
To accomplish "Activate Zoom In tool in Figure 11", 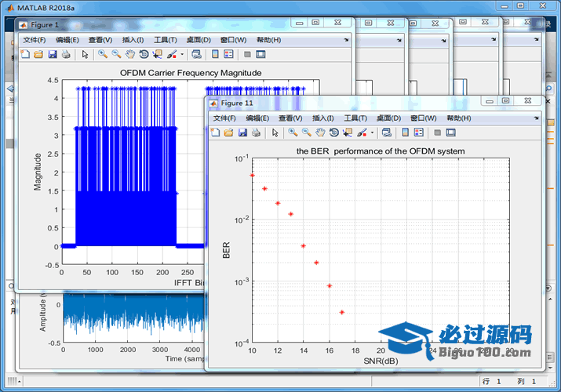I will pos(293,132).
